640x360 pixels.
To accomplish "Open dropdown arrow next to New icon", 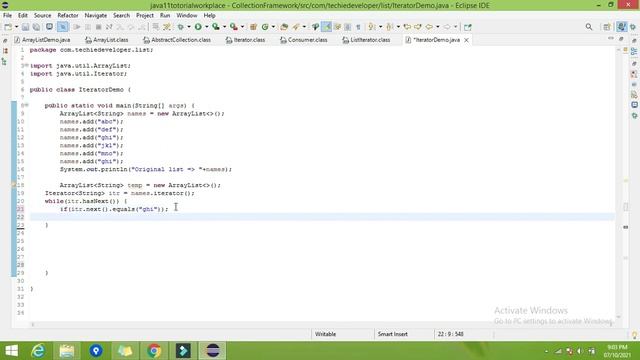I will click(x=16, y=27).
